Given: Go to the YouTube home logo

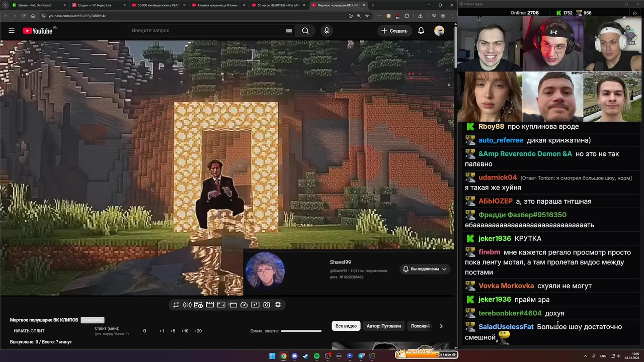Looking at the screenshot, I should (x=38, y=31).
